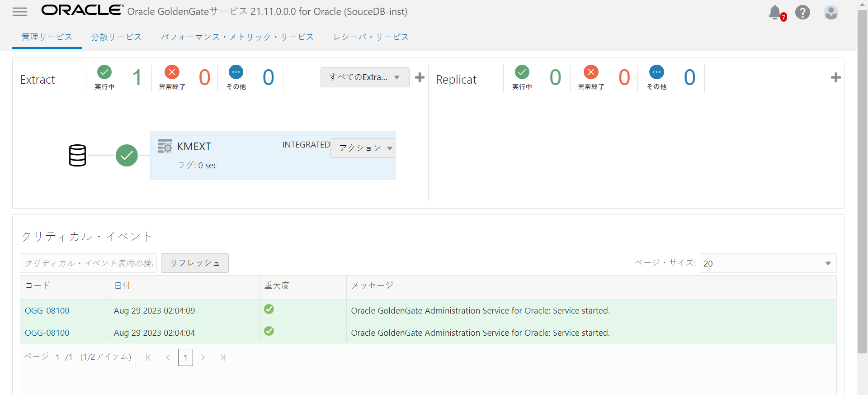Click the INTEGRATED label on KMEXT
This screenshot has height=395, width=868.
click(x=306, y=145)
